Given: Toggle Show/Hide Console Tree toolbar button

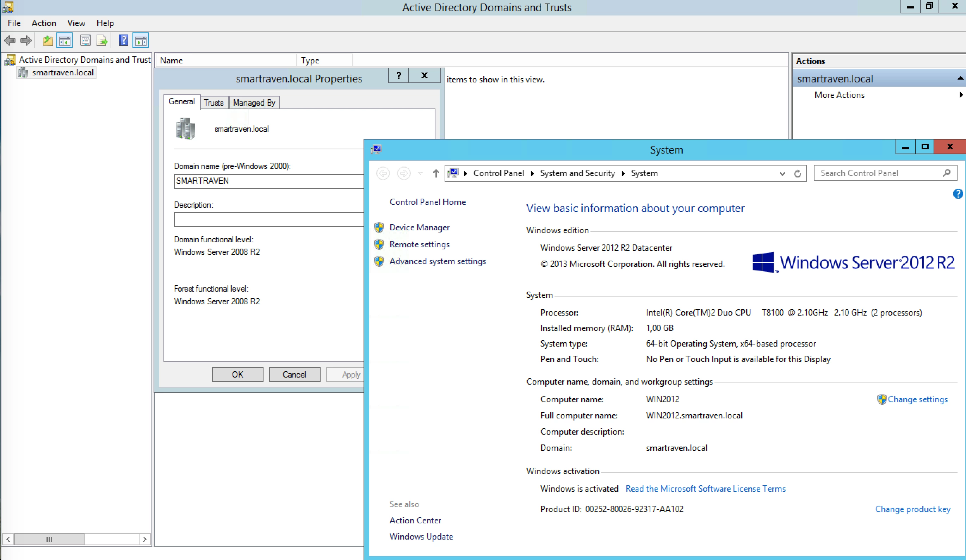Looking at the screenshot, I should (64, 40).
